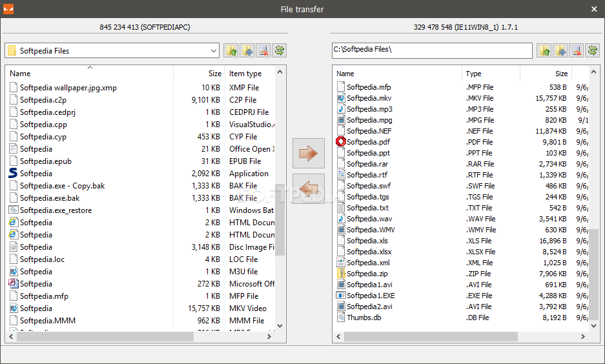Click the remote pane scroll up arrow
The image size is (605, 364).
coord(594,72)
